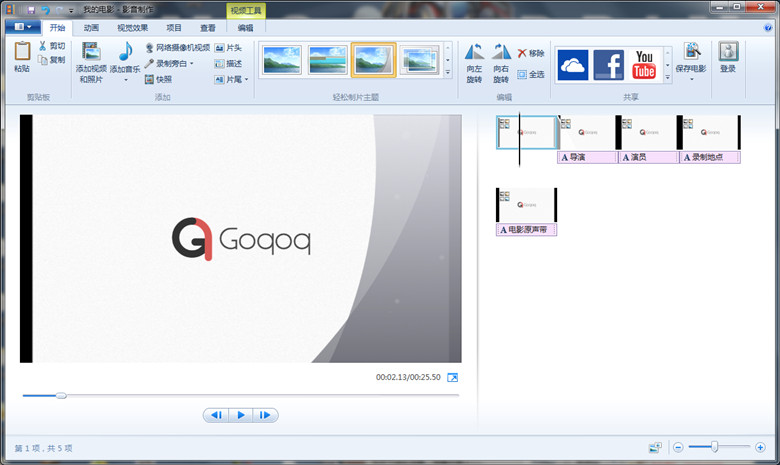780x465 pixels.
Task: Open the add music dropdown arrow
Action: point(125,80)
